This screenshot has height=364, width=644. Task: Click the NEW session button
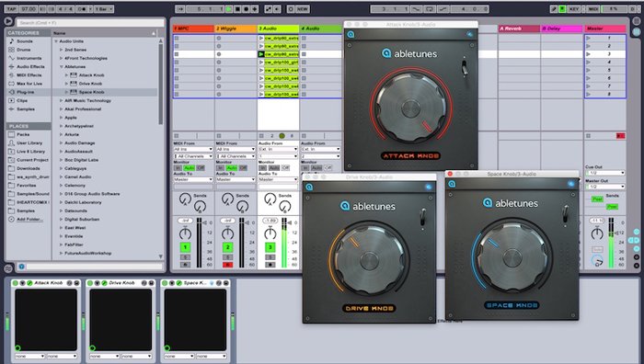(303, 8)
